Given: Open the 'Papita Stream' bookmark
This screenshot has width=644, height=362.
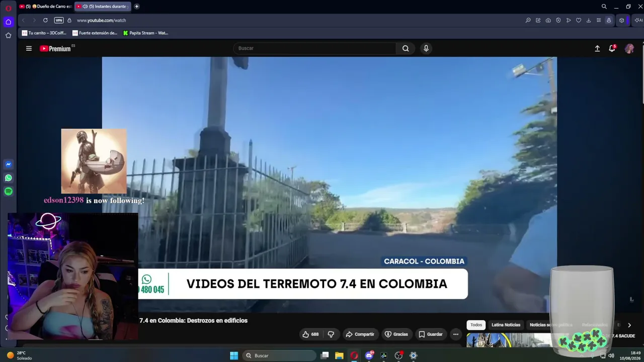Looking at the screenshot, I should pyautogui.click(x=146, y=33).
